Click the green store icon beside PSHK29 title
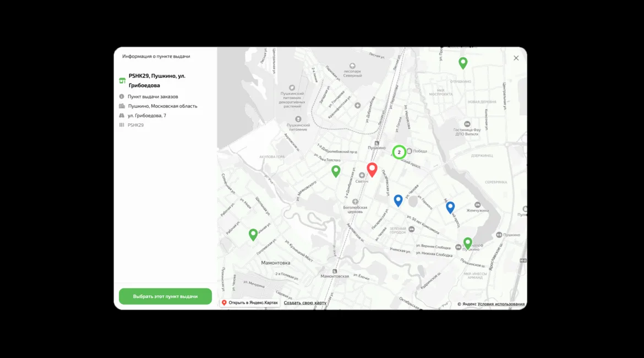This screenshot has height=358, width=644. [122, 80]
